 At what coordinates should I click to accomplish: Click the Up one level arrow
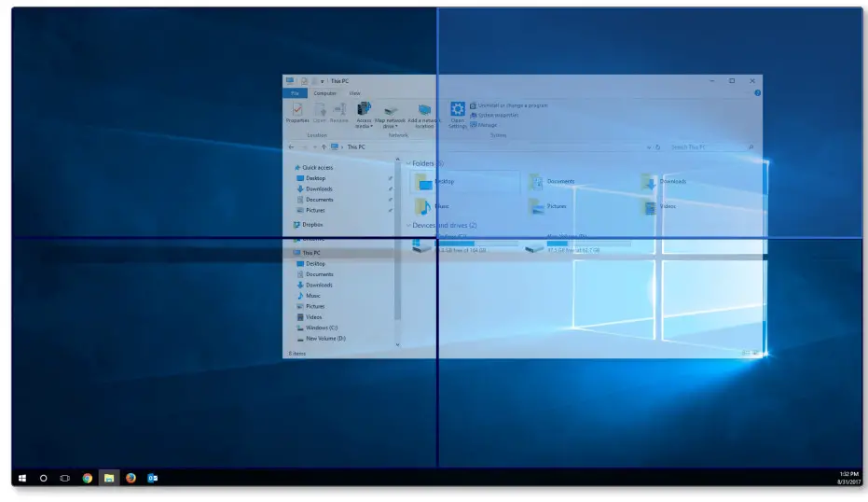click(324, 146)
